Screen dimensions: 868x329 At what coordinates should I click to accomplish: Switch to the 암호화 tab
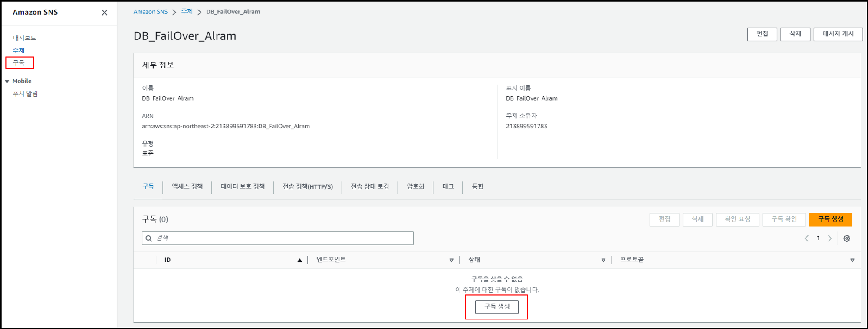(415, 186)
